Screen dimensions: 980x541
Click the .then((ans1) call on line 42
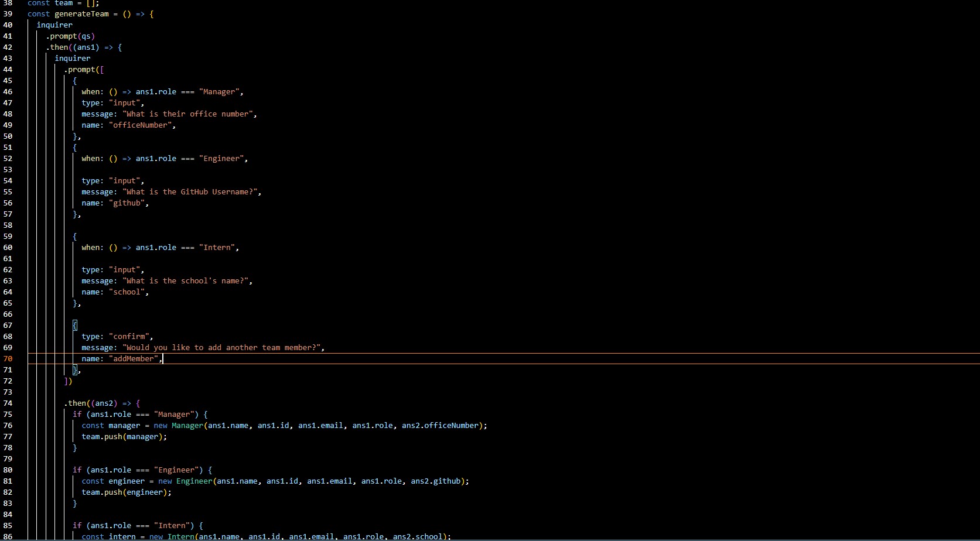point(73,47)
